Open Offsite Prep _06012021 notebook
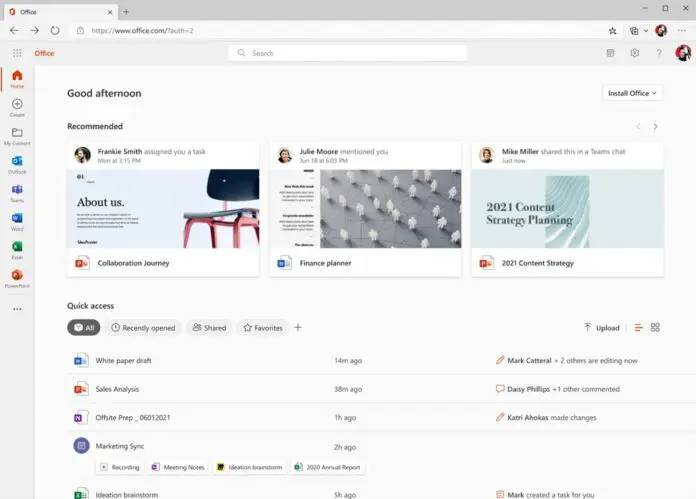Viewport: 696px width, 499px height. [133, 418]
